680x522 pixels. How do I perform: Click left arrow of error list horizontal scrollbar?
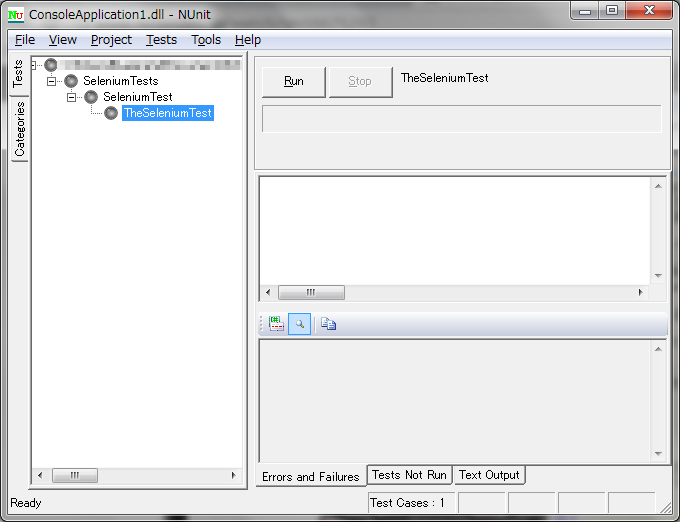[268, 292]
